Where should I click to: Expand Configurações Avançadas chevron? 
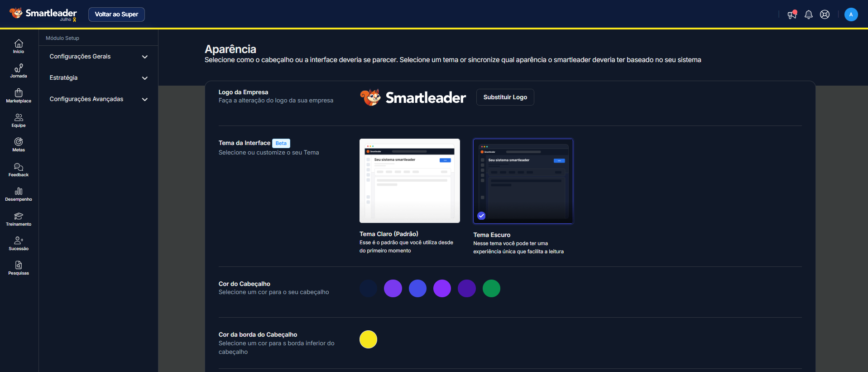(145, 99)
